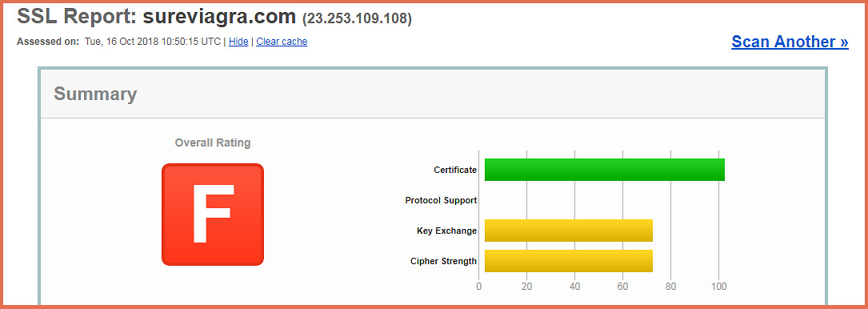Click the Hide link
Image resolution: width=868 pixels, height=309 pixels.
pos(238,42)
